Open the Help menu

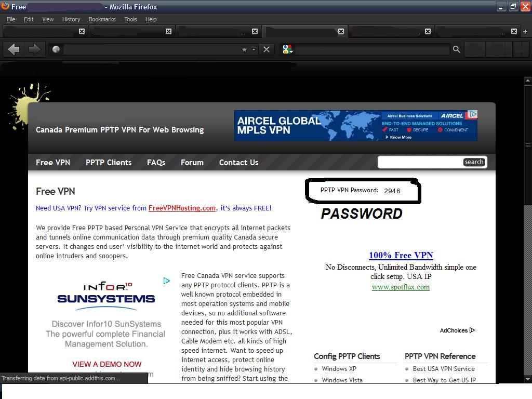(151, 19)
